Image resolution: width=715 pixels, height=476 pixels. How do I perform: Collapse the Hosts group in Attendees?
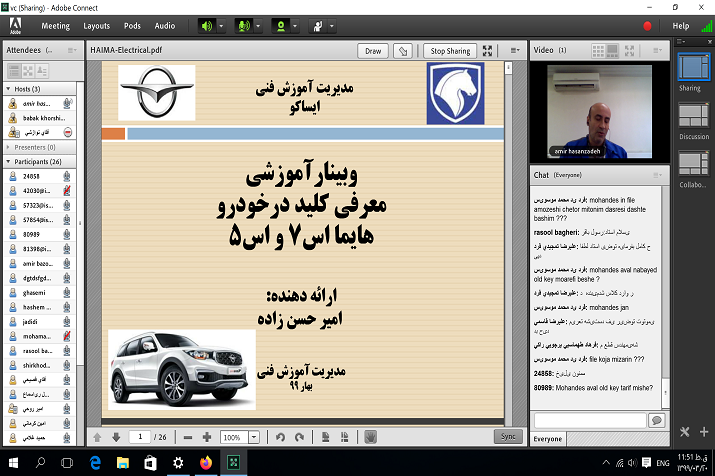[7, 89]
